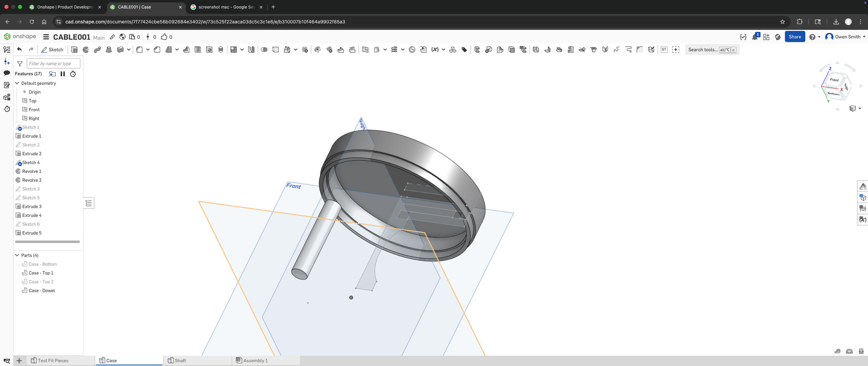Open the pattern tool dropdown arrow
The height and width of the screenshot is (366, 868).
click(x=242, y=50)
